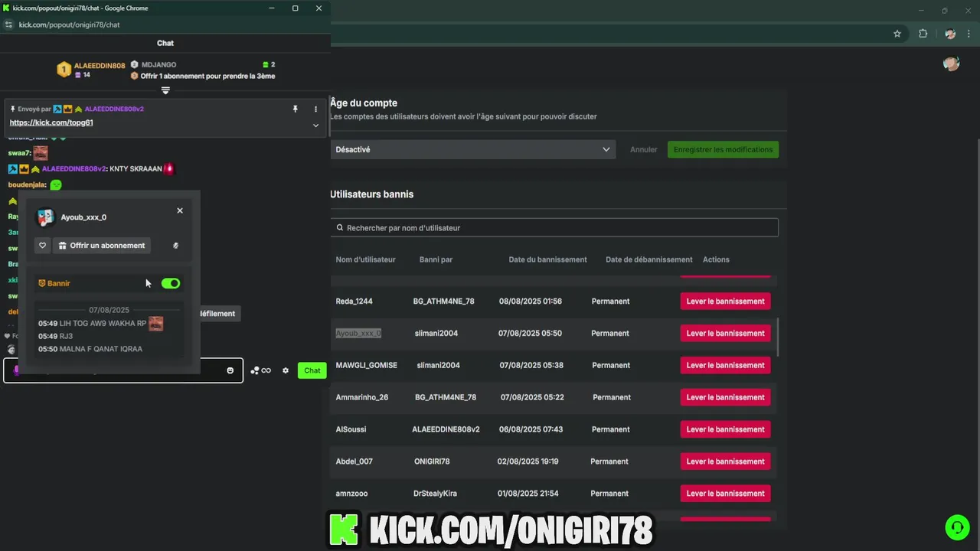
Task: Click the Date du bannissement column header
Action: [547, 259]
